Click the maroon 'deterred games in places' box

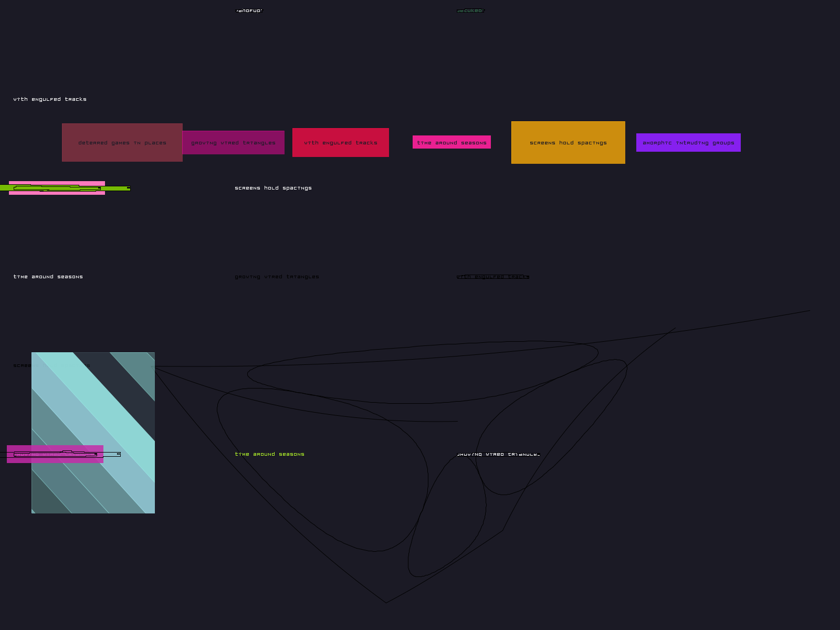pyautogui.click(x=122, y=143)
